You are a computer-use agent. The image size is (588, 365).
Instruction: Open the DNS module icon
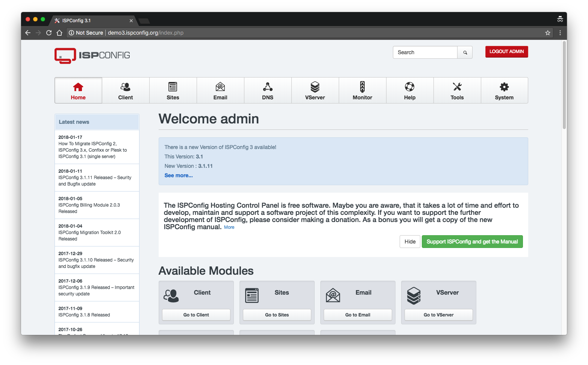click(267, 87)
